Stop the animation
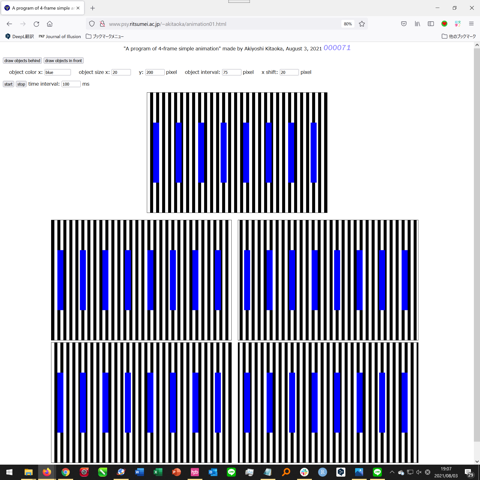This screenshot has width=480, height=480. 21,84
